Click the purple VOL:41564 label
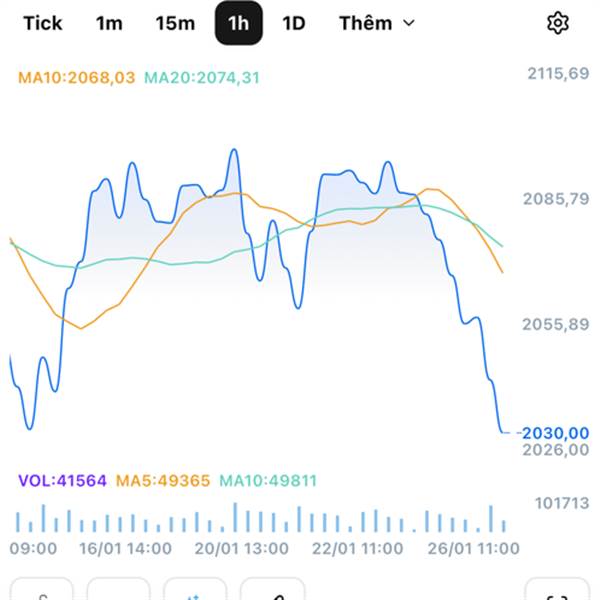 pyautogui.click(x=62, y=481)
